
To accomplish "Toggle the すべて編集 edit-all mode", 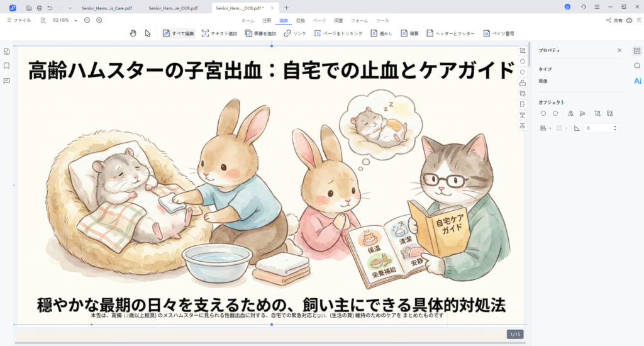I will (x=179, y=33).
